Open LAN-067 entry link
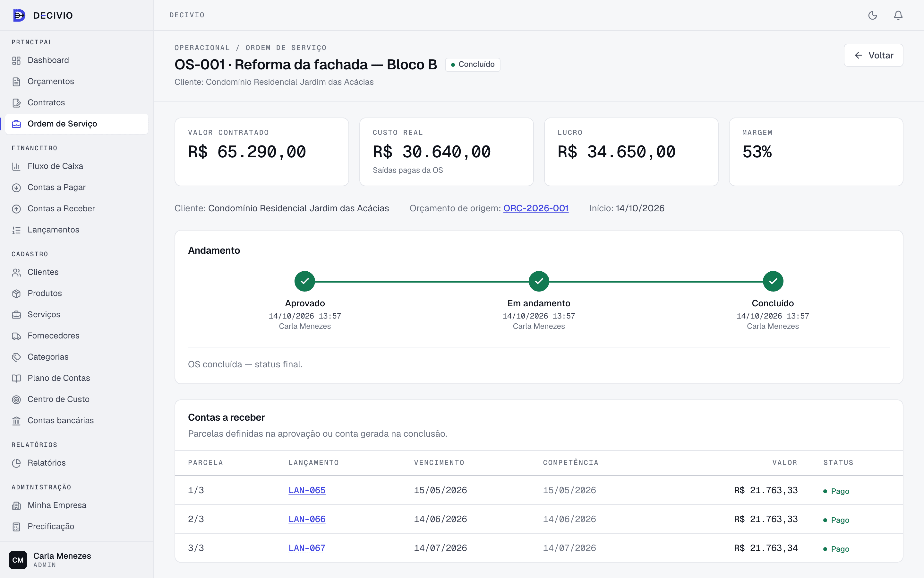The width and height of the screenshot is (924, 578). coord(307,548)
